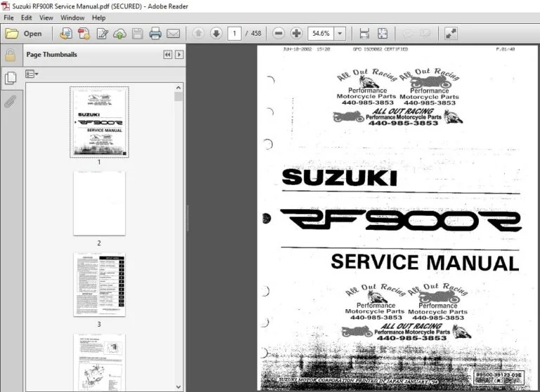Toggle read mode full screen icon

[451, 34]
